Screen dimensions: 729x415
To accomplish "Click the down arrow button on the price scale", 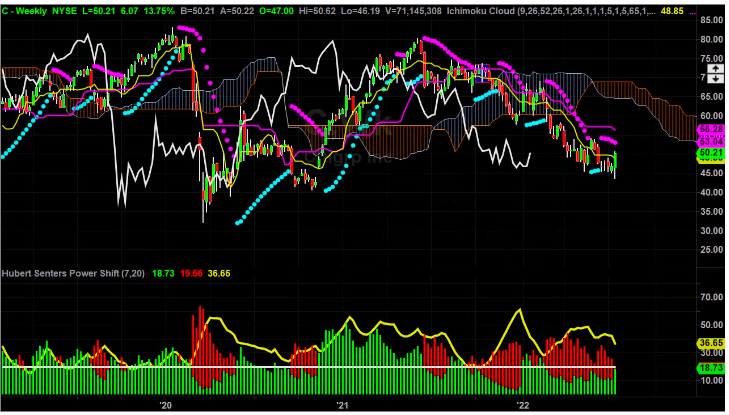I will [x=715, y=79].
